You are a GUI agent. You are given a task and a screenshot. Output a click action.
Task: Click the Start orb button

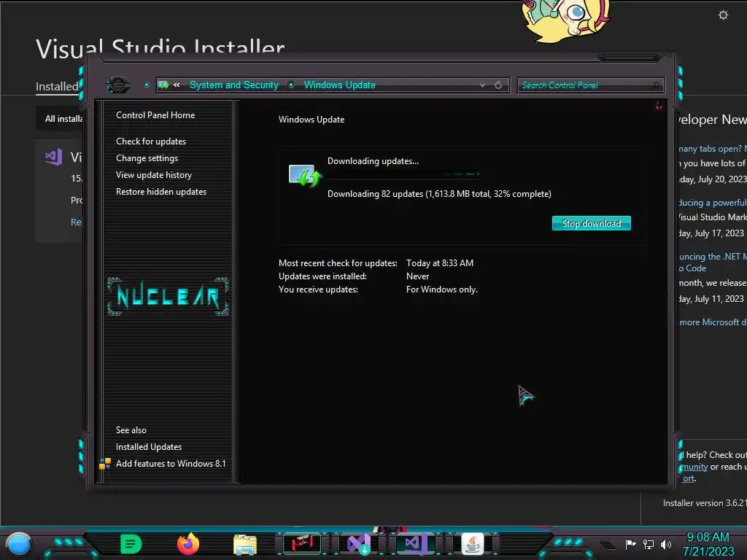(x=19, y=544)
